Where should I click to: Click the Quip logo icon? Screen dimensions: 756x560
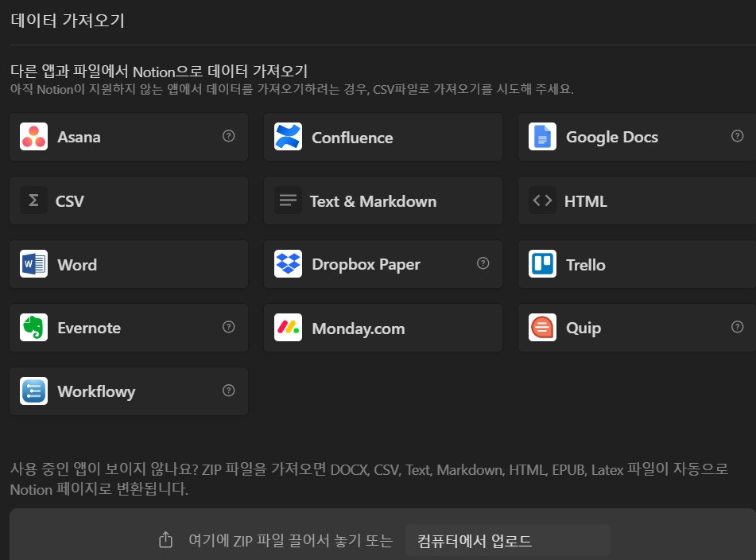click(x=542, y=328)
